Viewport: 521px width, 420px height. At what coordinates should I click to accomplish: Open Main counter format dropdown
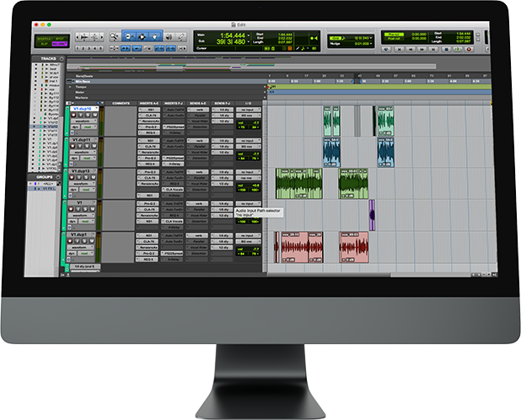click(x=249, y=35)
